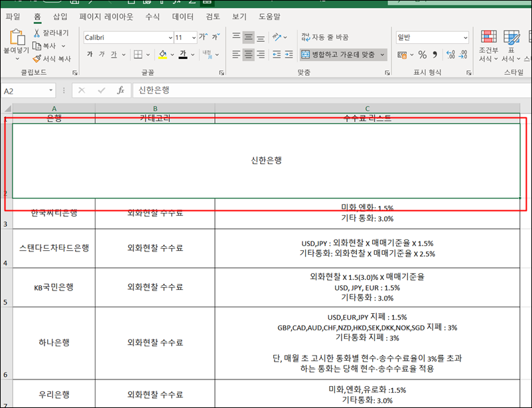Click the Decrease Decimal icon
The width and height of the screenshot is (532, 408).
(x=463, y=54)
